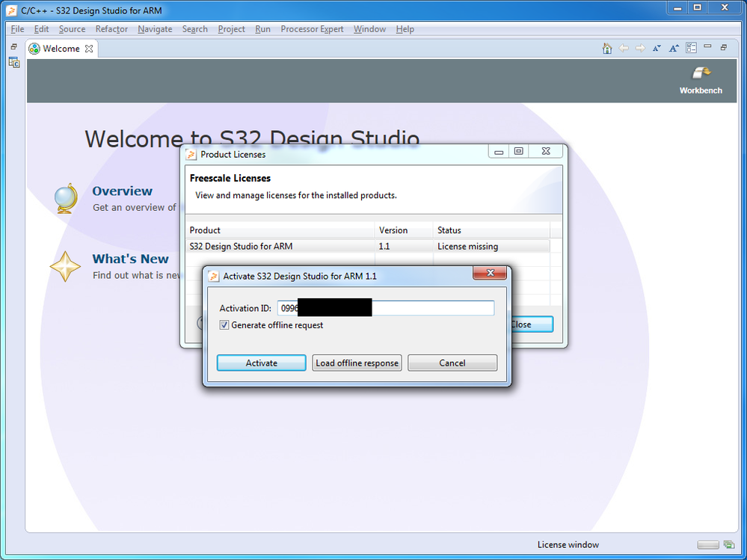Open the Project menu
This screenshot has width=747, height=560.
(232, 29)
